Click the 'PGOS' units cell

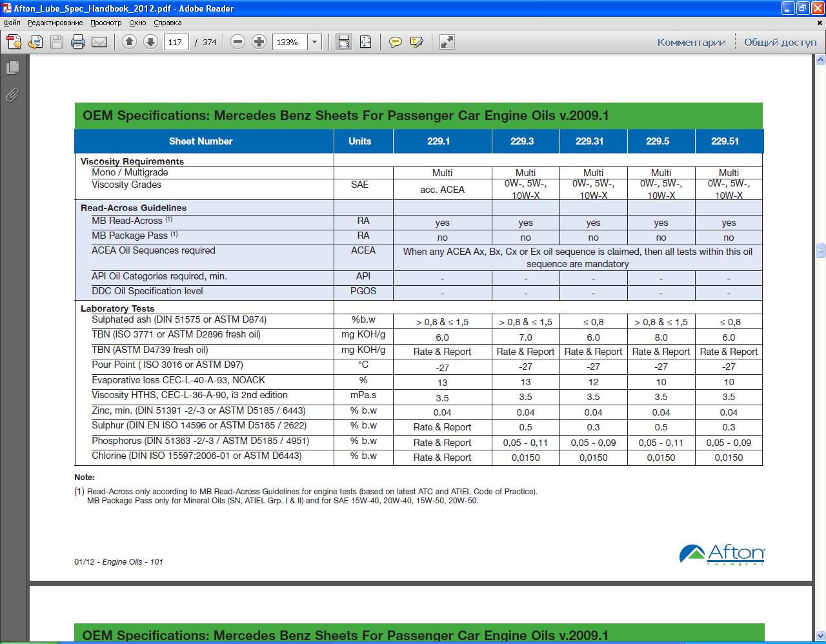[363, 291]
